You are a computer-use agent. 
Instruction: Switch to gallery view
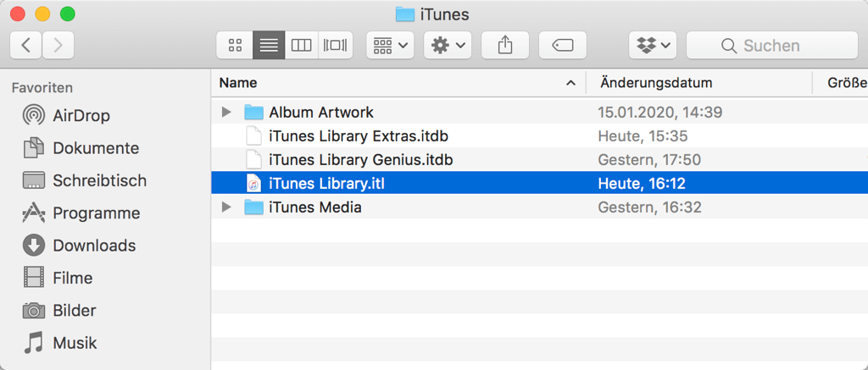(x=336, y=46)
